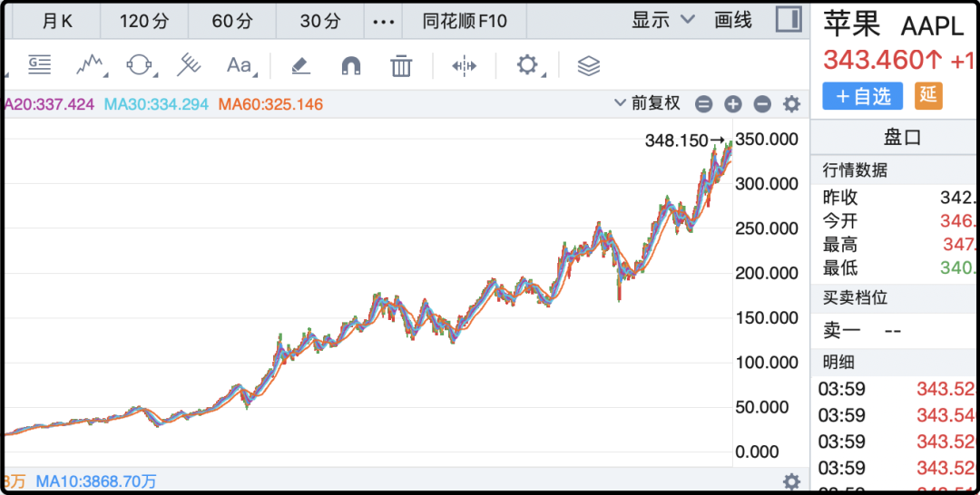Image resolution: width=980 pixels, height=495 pixels.
Task: Select the 60分 timeframe tab
Action: tap(232, 21)
